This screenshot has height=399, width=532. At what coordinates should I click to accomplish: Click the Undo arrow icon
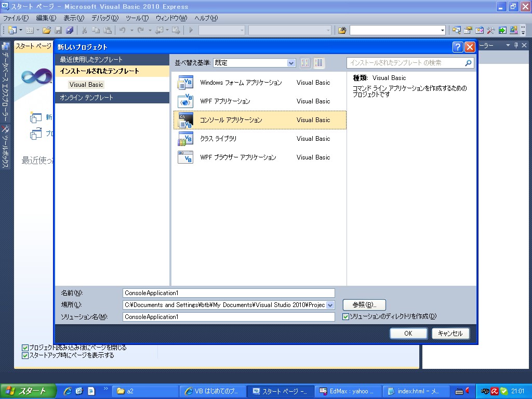point(122,31)
